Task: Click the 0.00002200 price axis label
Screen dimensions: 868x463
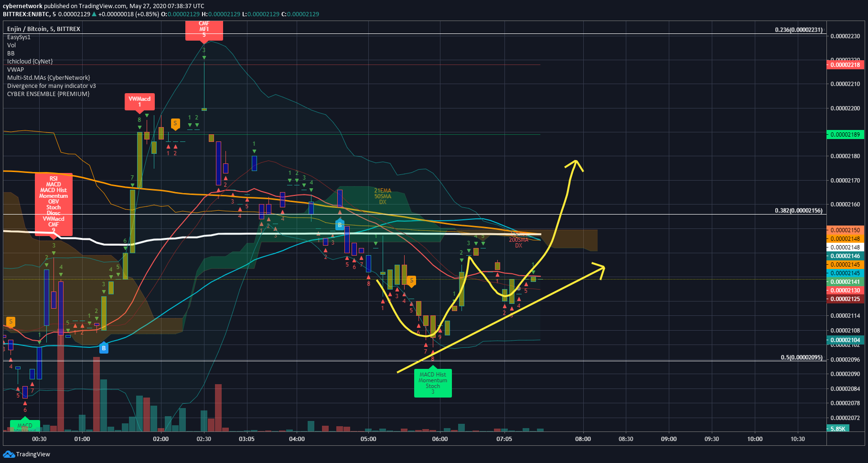Action: [x=845, y=108]
